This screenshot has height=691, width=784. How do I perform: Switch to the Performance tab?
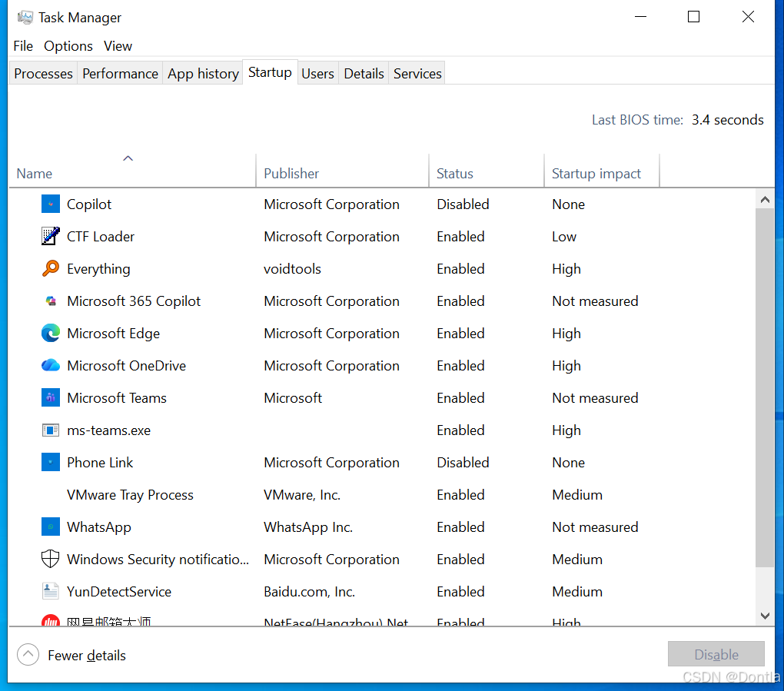[120, 74]
